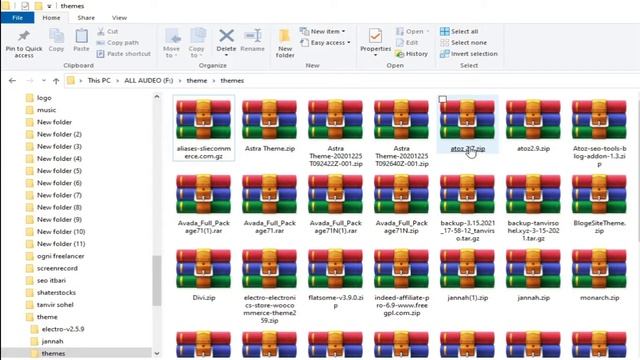Click the Cut scissors icon

[x=101, y=31]
